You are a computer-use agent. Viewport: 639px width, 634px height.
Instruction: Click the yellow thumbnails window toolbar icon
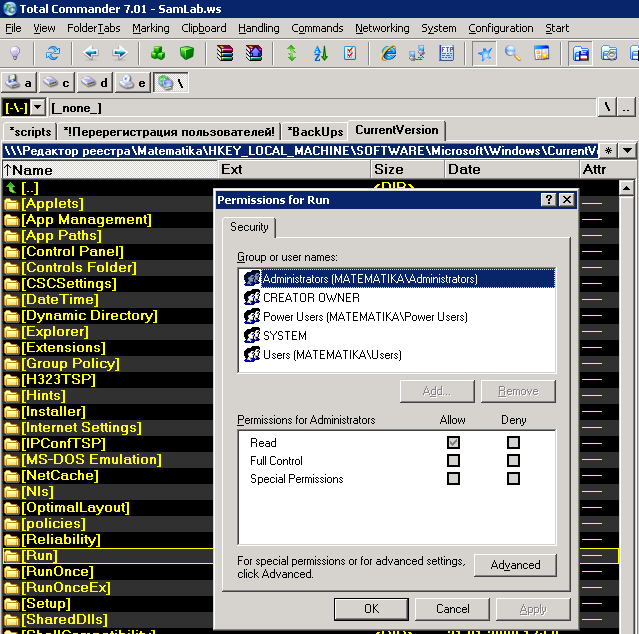(x=542, y=53)
